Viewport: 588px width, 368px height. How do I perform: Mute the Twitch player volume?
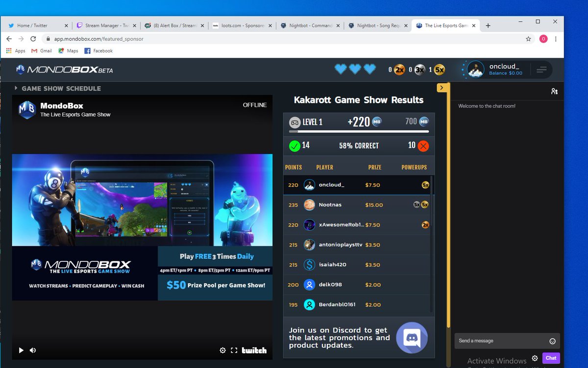point(33,350)
